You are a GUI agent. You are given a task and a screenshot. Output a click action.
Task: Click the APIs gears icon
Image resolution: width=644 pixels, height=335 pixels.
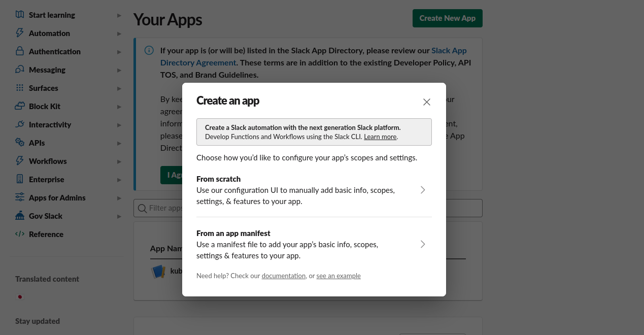[20, 143]
